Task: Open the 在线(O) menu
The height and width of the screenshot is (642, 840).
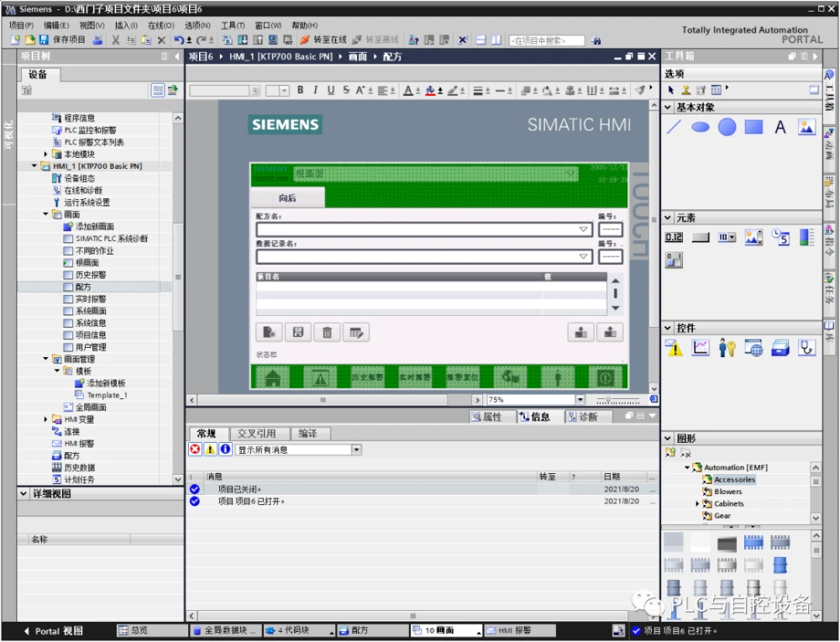Action: (160, 25)
